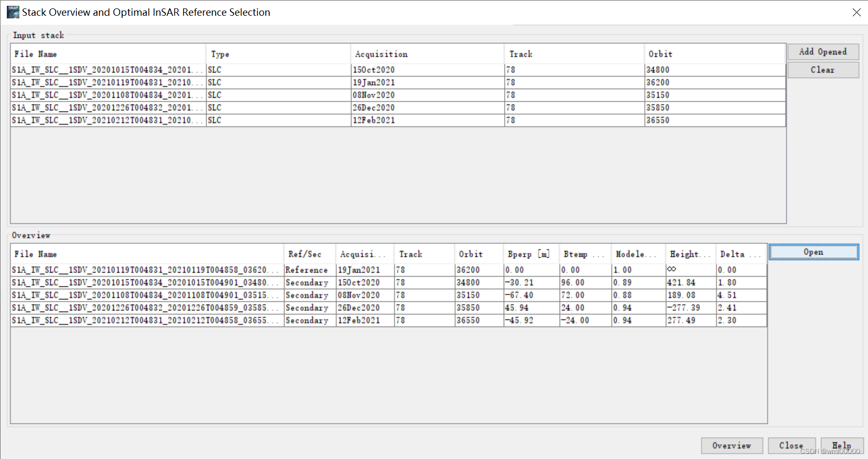
Task: Sort overview by File Name column header
Action: (x=147, y=254)
